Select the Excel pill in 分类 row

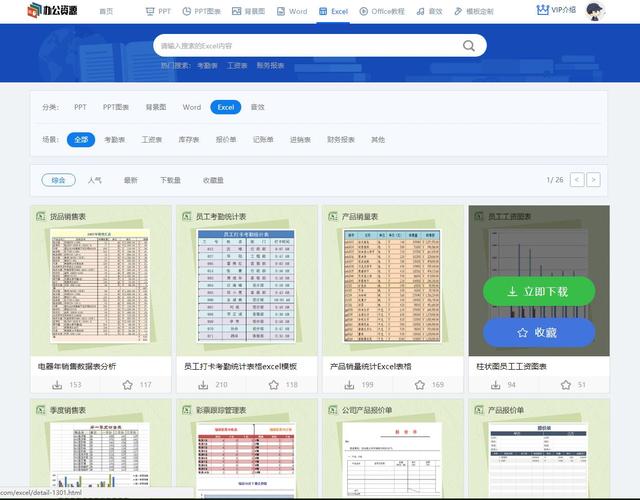point(226,107)
